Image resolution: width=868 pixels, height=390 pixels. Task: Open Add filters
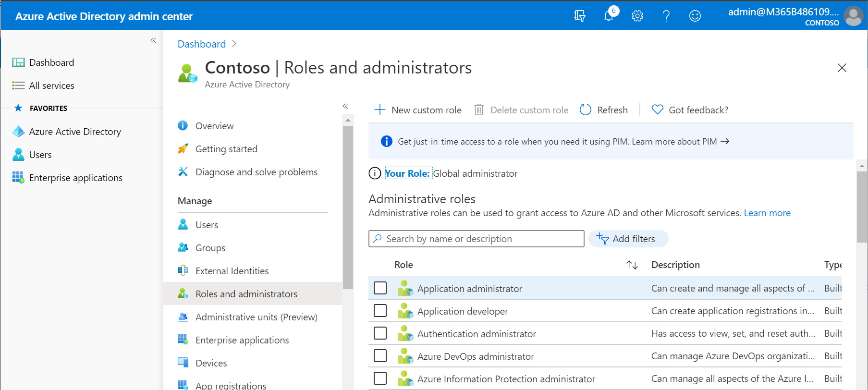tap(628, 239)
